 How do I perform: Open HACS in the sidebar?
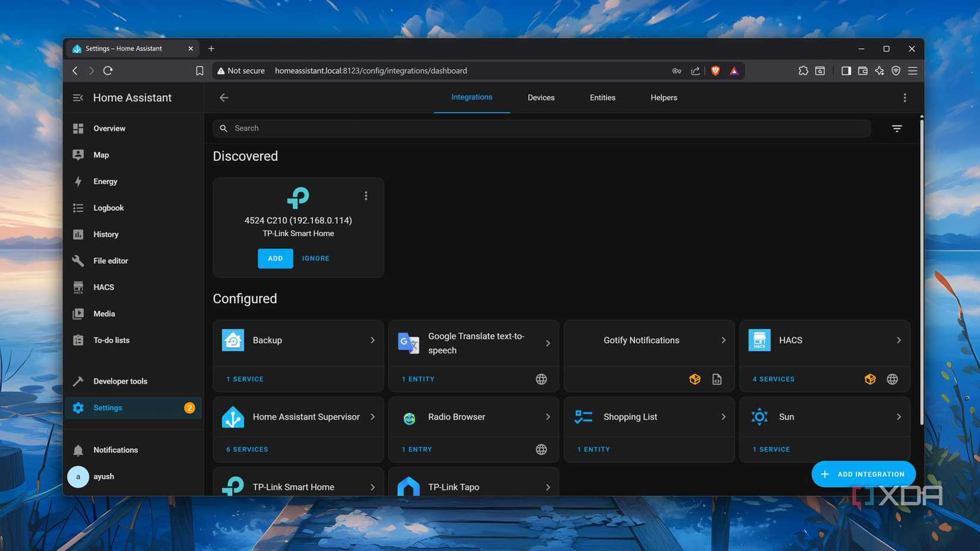103,287
